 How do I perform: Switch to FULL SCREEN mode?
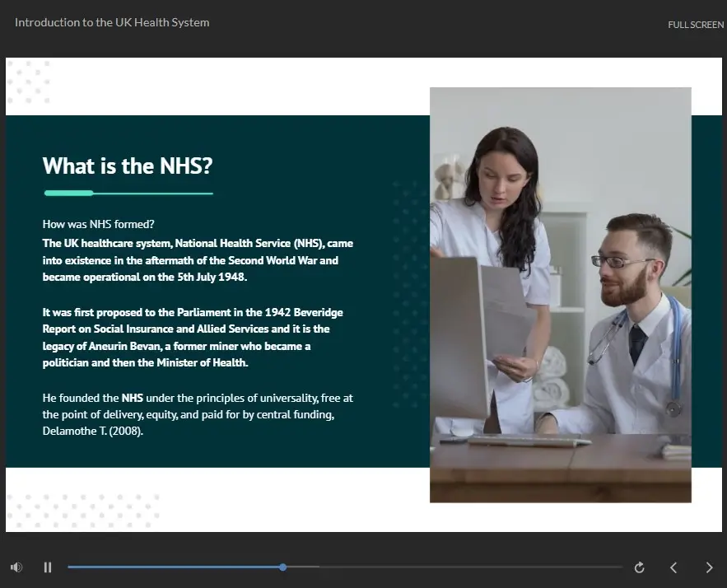pos(696,25)
